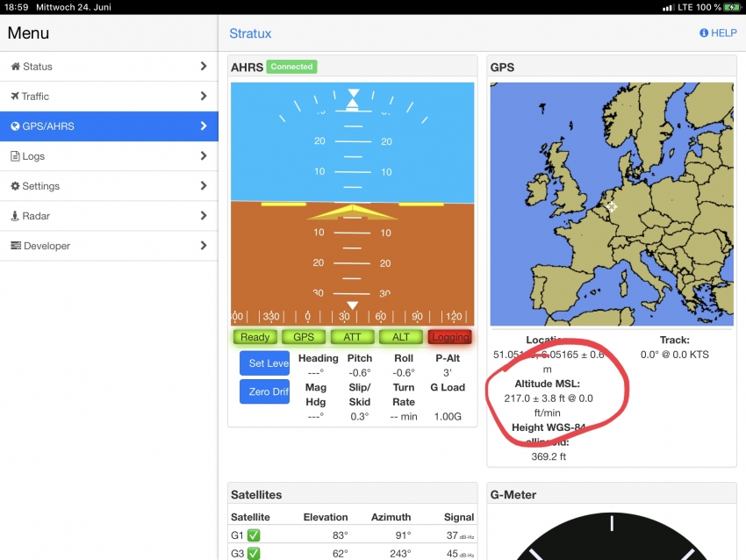
Task: Toggle the red Logging indicator
Action: [449, 337]
